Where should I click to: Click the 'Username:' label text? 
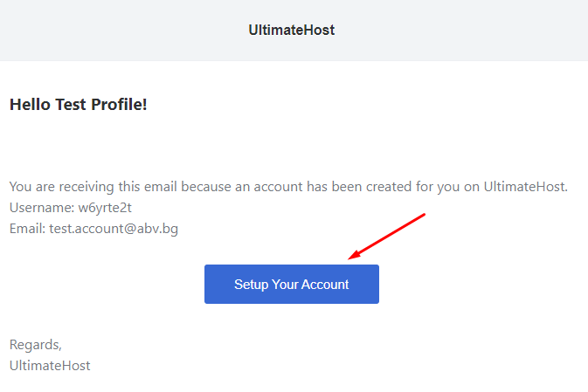coord(42,208)
